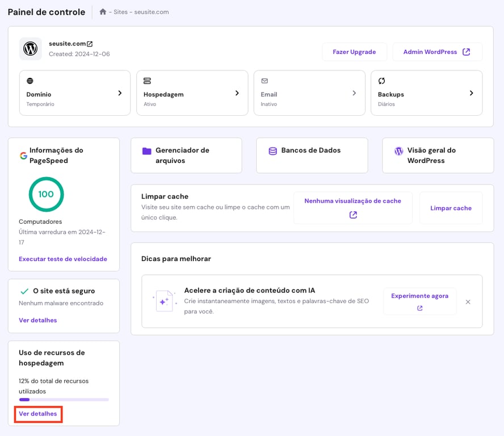
Task: Click the database icon in Bancos de Dados
Action: point(272,151)
